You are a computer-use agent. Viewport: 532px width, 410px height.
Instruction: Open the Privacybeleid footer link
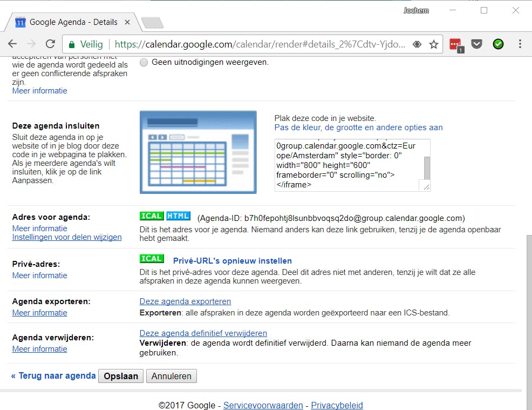(x=337, y=405)
